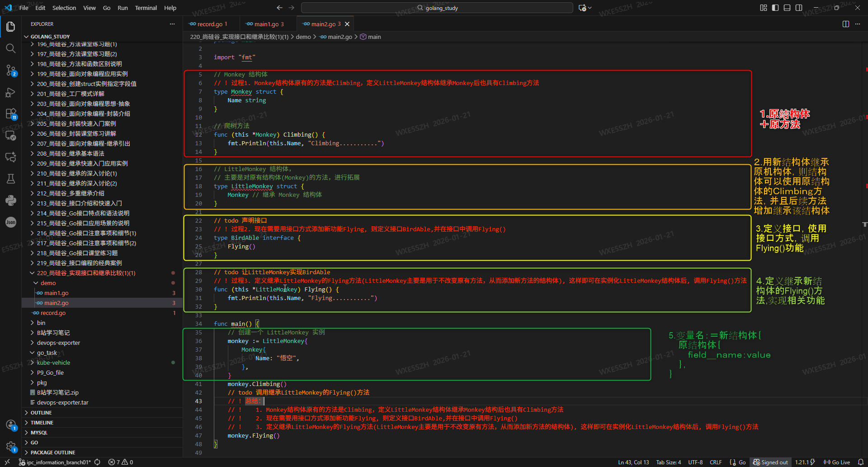The height and width of the screenshot is (467, 868).
Task: Expand the PACKAGE OUTLINE section
Action: point(102,453)
